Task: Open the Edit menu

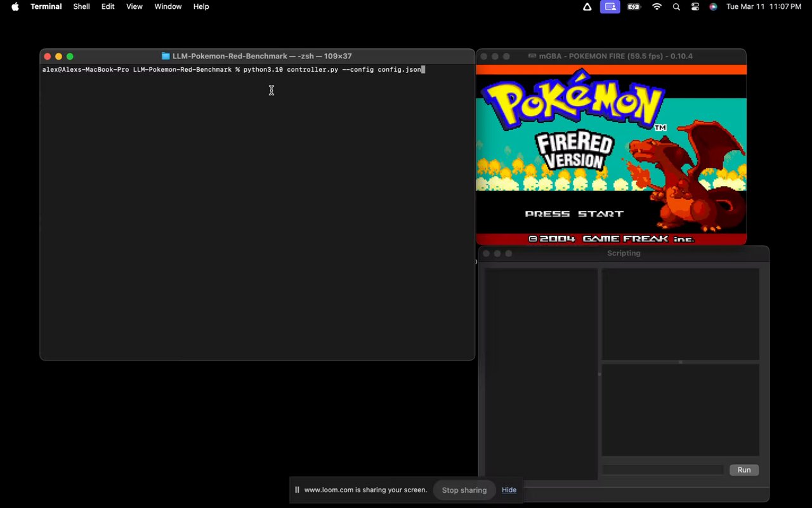Action: [108, 6]
